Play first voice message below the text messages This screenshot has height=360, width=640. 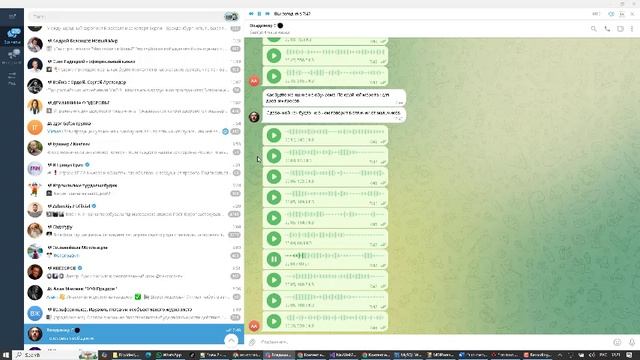pos(274,135)
